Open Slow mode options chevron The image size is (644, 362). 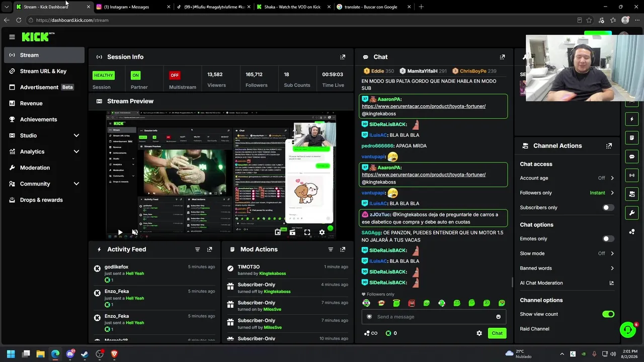[612, 253]
